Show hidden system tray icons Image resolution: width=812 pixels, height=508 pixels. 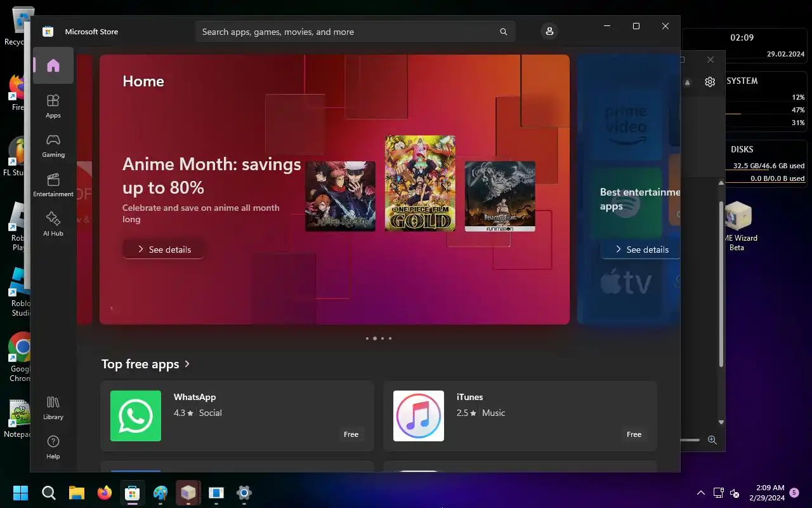[x=701, y=493]
